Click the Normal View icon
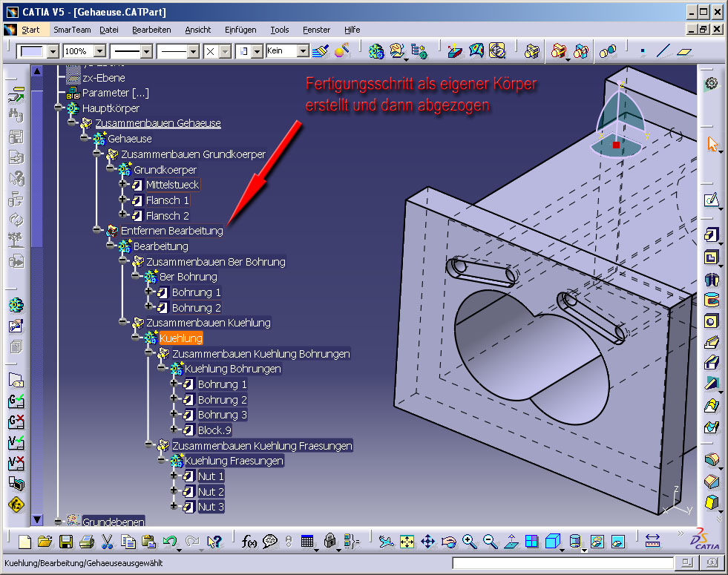 point(511,542)
